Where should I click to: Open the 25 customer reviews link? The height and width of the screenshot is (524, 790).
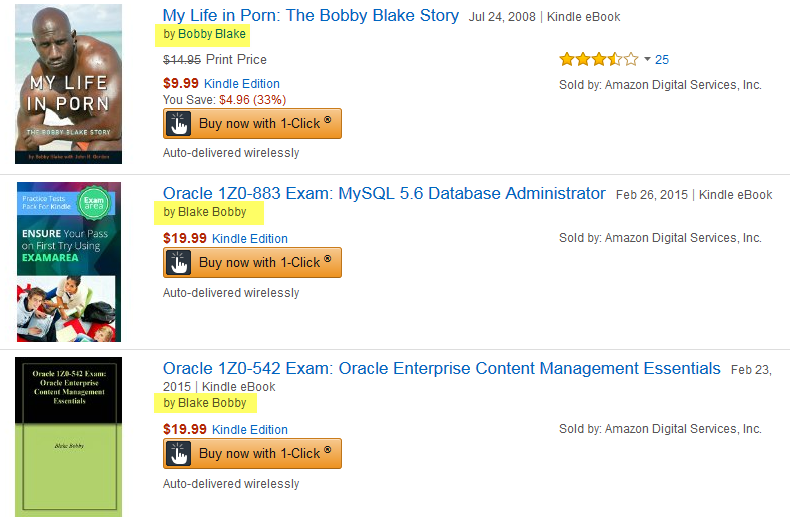click(662, 59)
